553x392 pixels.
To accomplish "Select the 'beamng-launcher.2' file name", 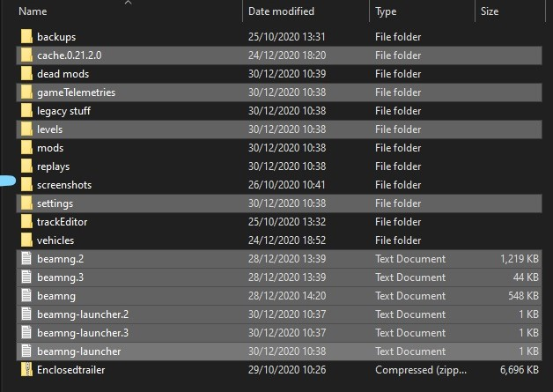I will (83, 314).
